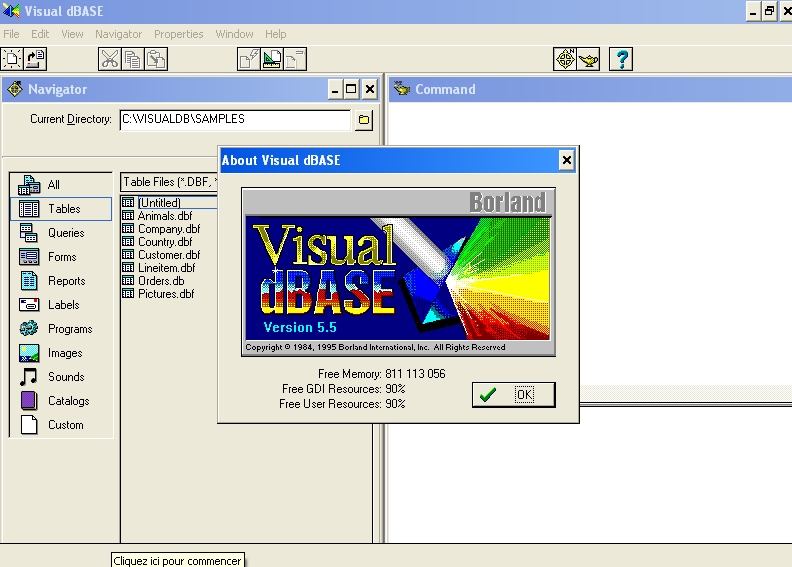Open the Window menu
Viewport: 792px width, 567px height.
tap(234, 34)
